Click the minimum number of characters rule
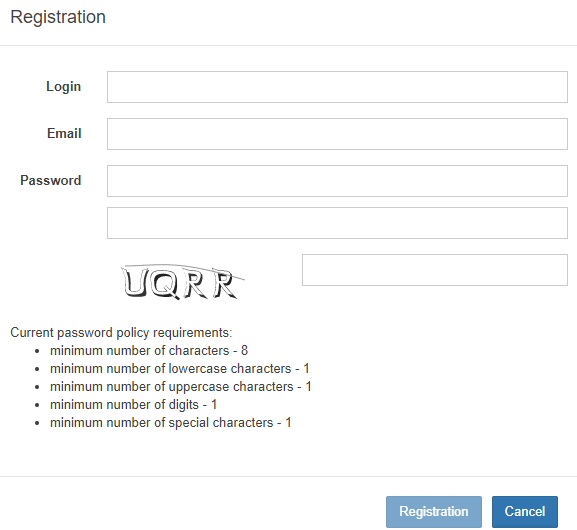Image resolution: width=577 pixels, height=530 pixels. [x=149, y=350]
